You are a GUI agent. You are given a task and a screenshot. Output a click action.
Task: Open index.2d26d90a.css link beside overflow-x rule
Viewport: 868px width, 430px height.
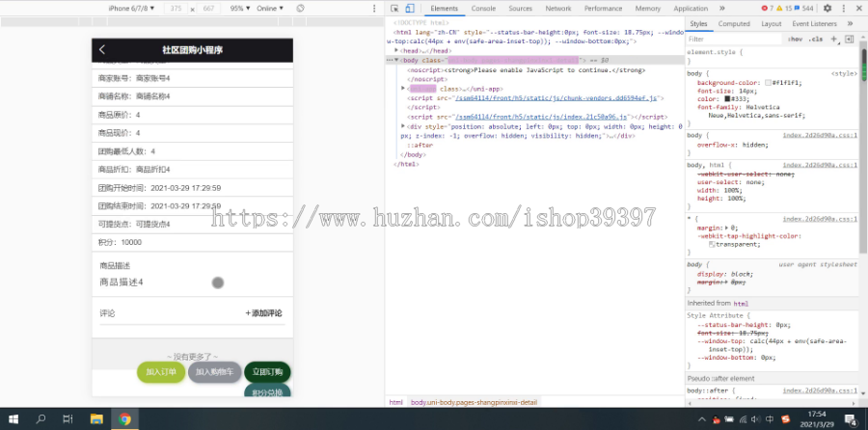click(x=820, y=135)
